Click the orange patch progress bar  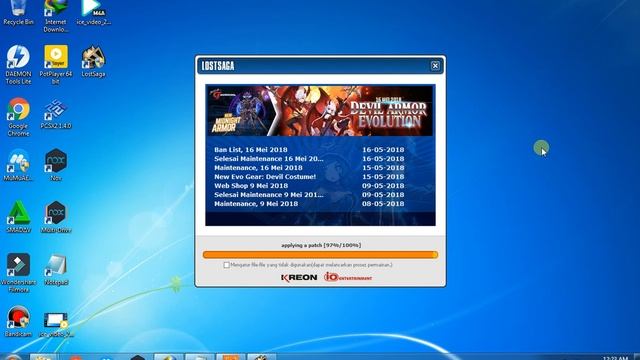320,255
